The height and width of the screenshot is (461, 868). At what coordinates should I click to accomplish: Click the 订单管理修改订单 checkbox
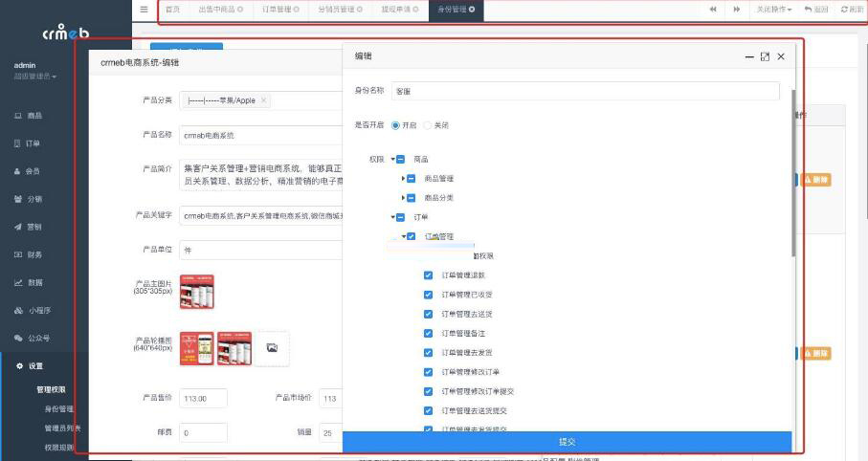[x=428, y=372]
